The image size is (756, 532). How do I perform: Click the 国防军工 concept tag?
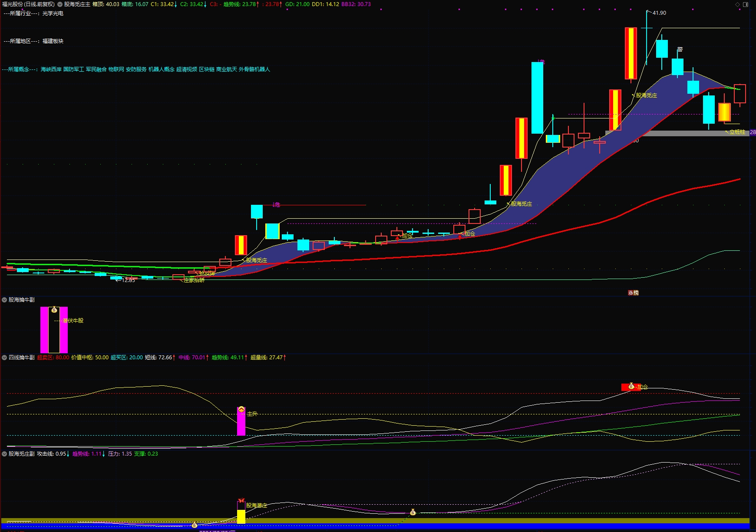point(74,69)
